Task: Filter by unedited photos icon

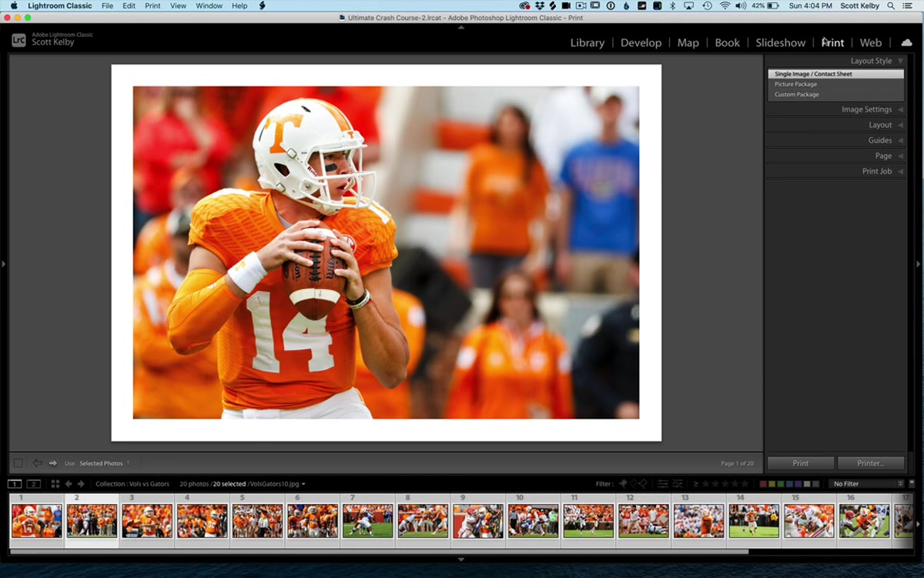Action: click(x=678, y=484)
